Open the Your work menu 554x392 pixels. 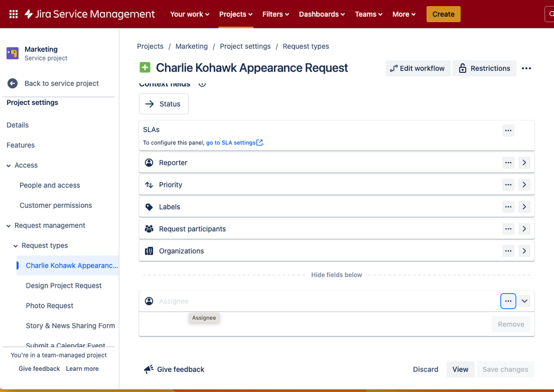click(x=190, y=14)
